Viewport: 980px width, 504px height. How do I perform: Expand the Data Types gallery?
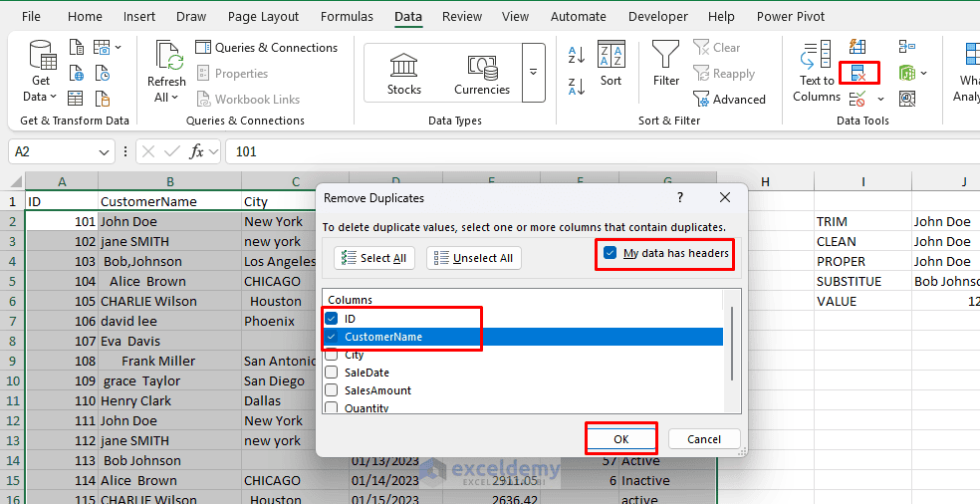(x=533, y=73)
